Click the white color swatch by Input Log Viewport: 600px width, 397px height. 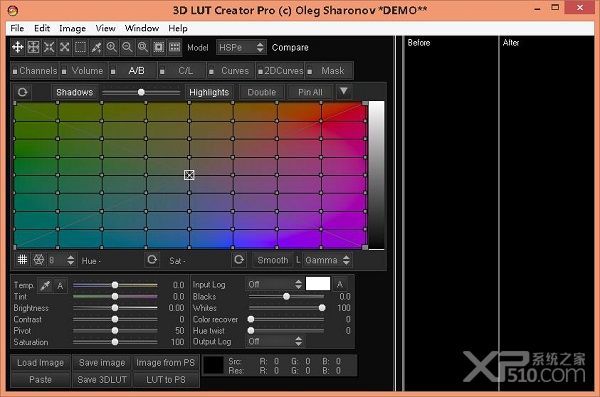(318, 284)
